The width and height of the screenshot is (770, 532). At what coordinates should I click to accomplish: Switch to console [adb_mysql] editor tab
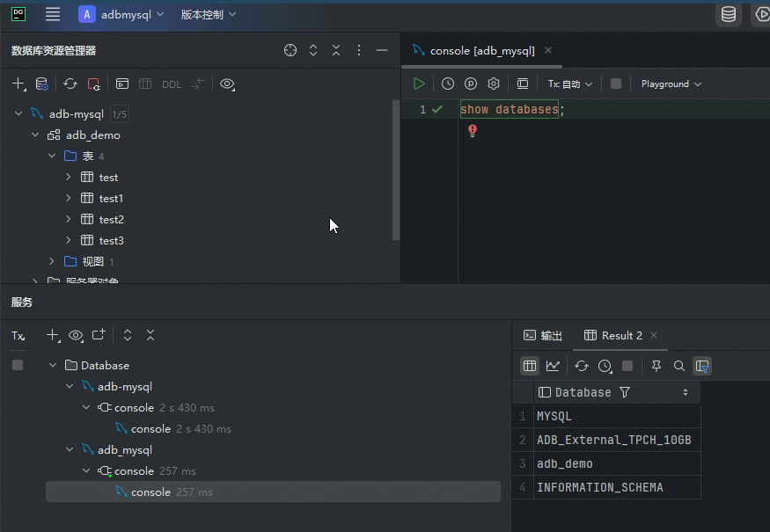481,50
